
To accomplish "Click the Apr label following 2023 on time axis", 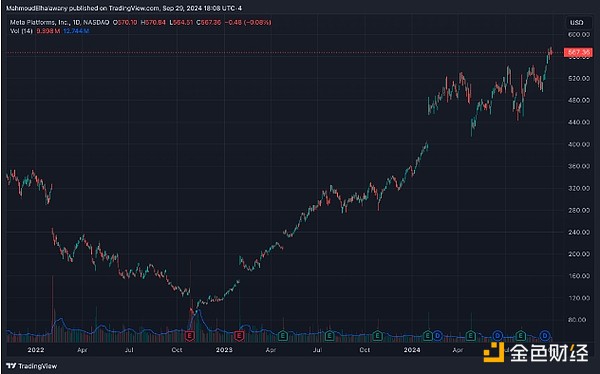I will click(271, 350).
